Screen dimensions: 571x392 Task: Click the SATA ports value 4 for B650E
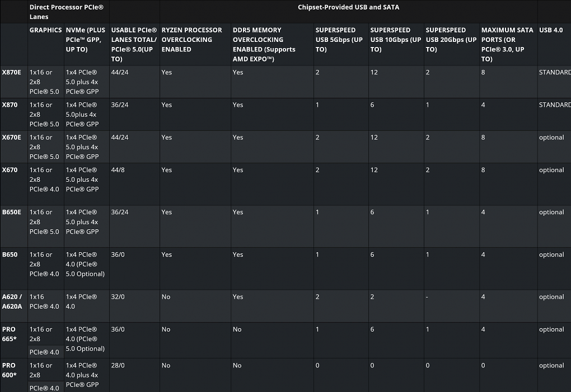coord(483,212)
